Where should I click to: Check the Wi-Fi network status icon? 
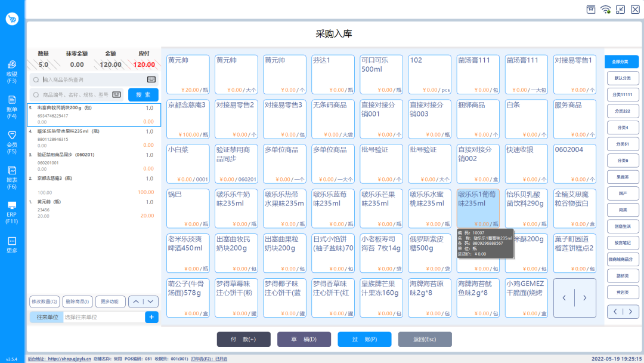[x=606, y=9]
